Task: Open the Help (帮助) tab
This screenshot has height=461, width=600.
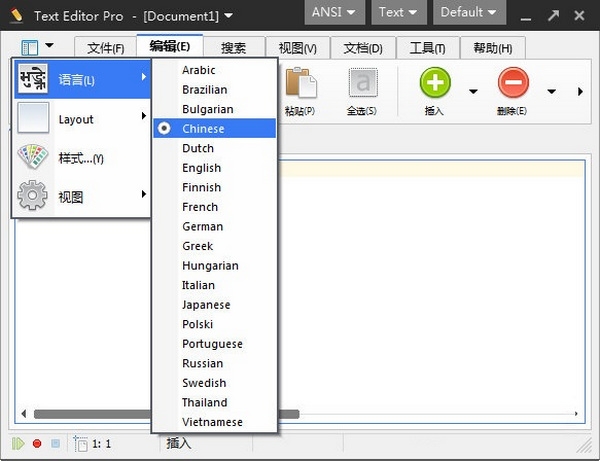Action: pos(493,48)
